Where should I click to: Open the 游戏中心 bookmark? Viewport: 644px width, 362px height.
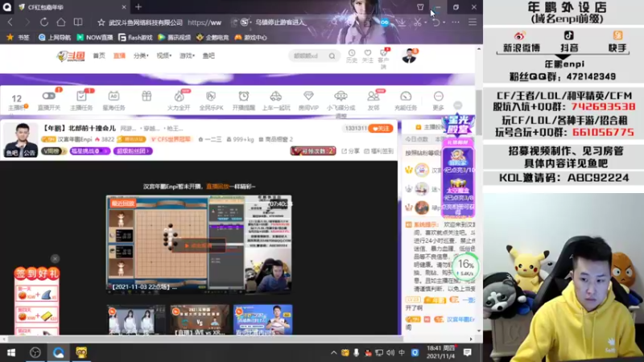251,37
